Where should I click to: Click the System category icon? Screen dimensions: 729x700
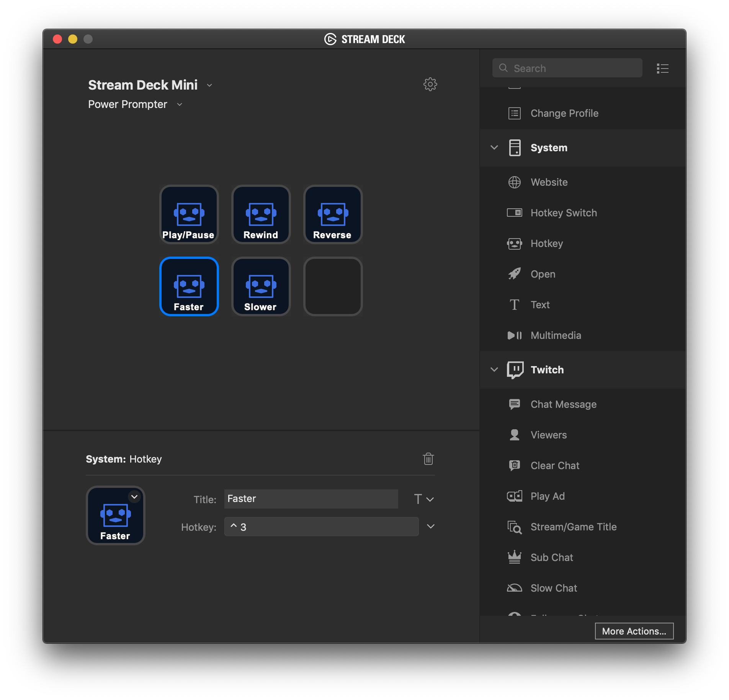[515, 148]
